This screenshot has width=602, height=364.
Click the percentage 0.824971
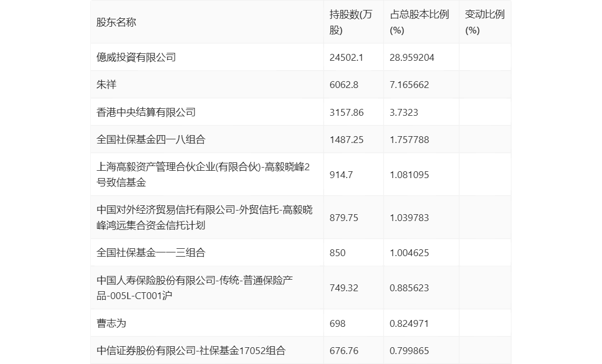pyautogui.click(x=409, y=323)
